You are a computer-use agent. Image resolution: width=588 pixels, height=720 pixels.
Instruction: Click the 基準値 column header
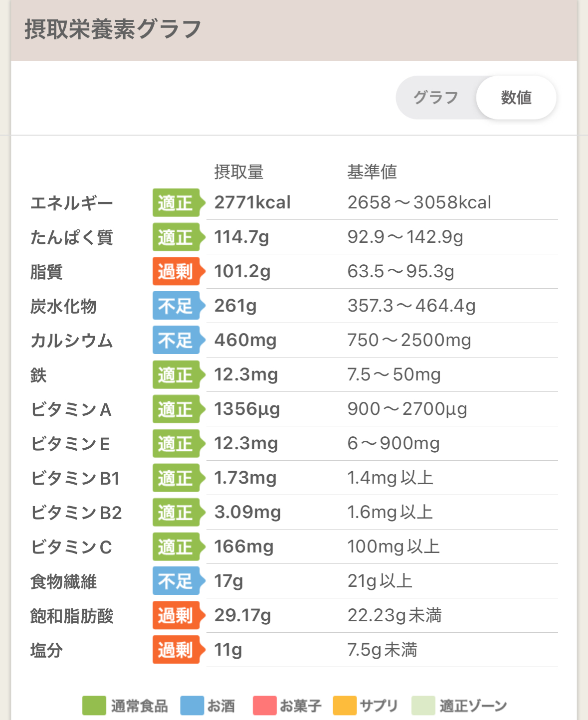point(372,172)
